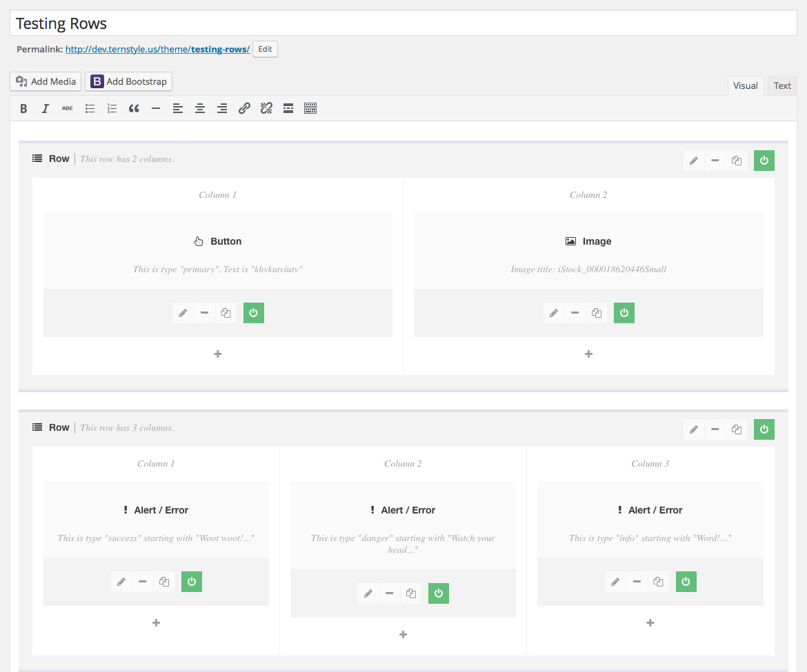This screenshot has height=672, width=807.
Task: Align text left
Action: click(x=177, y=108)
